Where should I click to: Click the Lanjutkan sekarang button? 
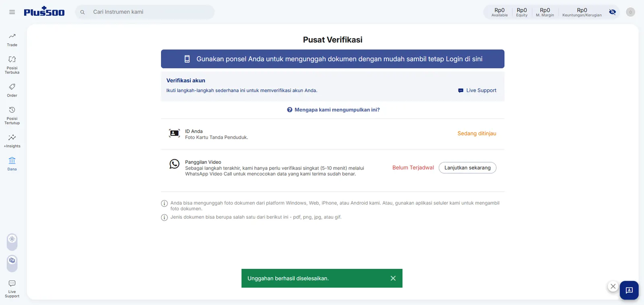click(x=467, y=168)
